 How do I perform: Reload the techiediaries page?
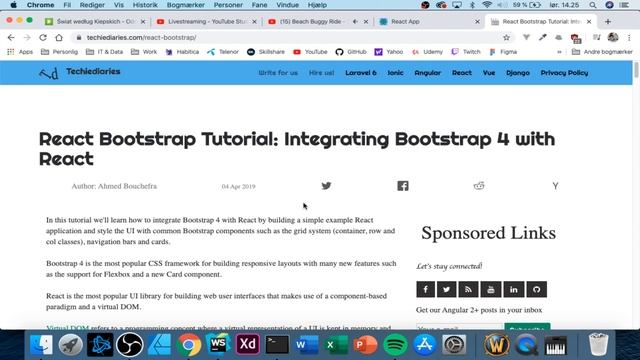[x=43, y=38]
